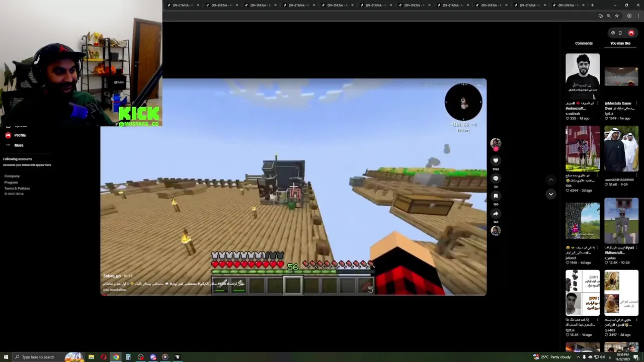Open the Discord taskbar icon
Viewport: 644px width, 362px height.
153,357
